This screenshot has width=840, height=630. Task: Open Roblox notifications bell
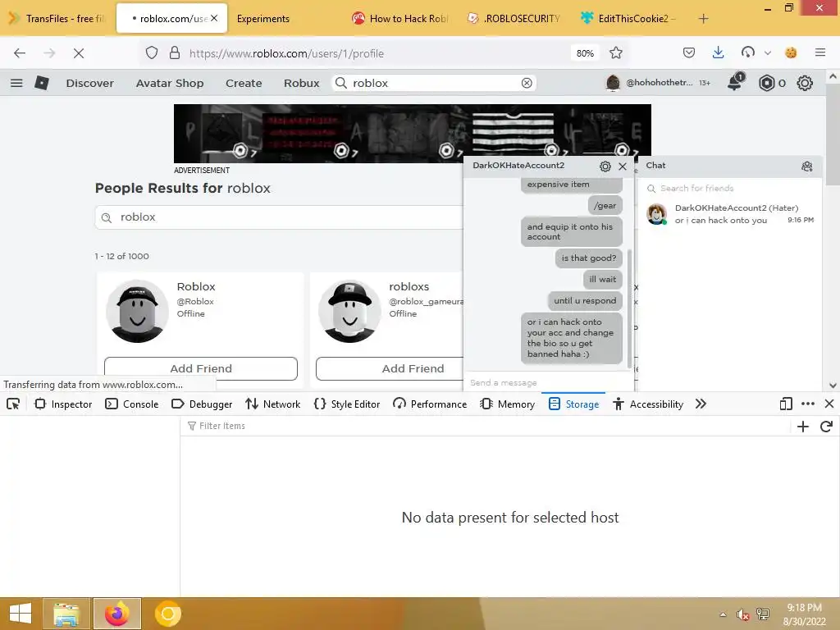pyautogui.click(x=735, y=82)
